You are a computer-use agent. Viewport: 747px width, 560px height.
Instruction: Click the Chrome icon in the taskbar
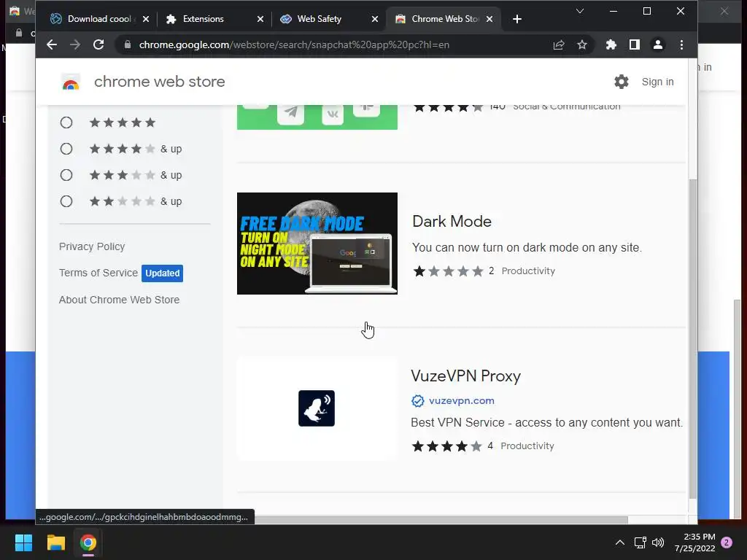pyautogui.click(x=88, y=542)
